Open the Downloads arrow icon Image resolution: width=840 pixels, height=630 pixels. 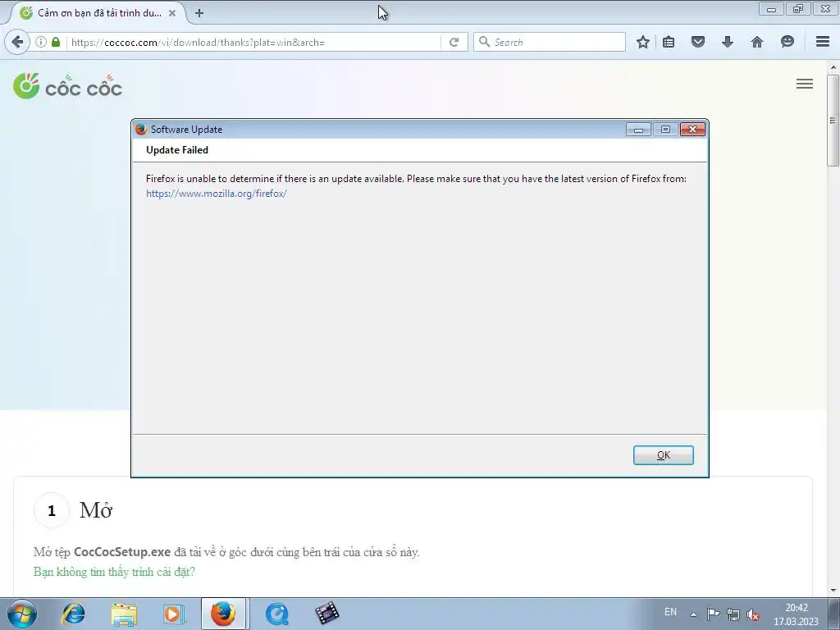(727, 42)
